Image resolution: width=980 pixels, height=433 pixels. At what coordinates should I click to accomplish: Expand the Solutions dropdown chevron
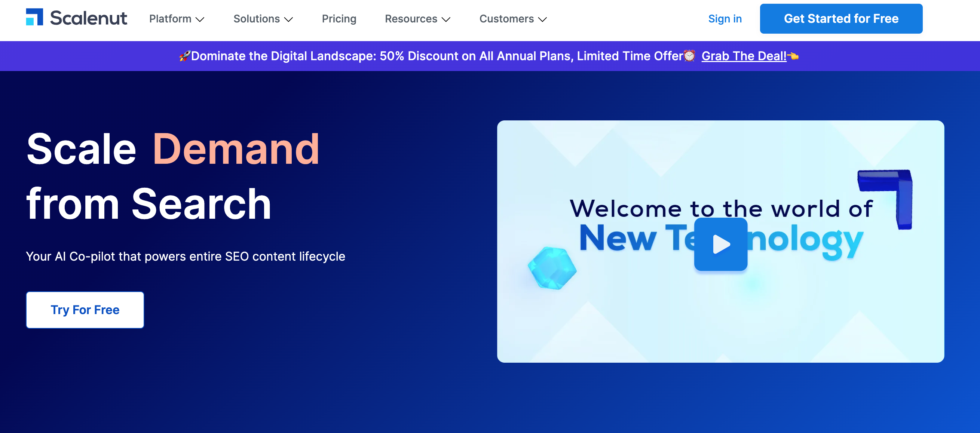point(289,19)
